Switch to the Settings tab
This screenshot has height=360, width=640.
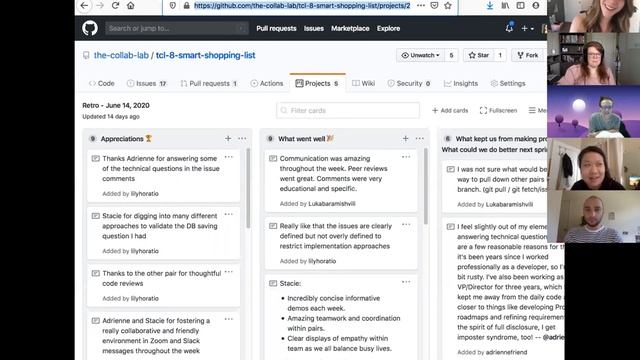[x=508, y=83]
